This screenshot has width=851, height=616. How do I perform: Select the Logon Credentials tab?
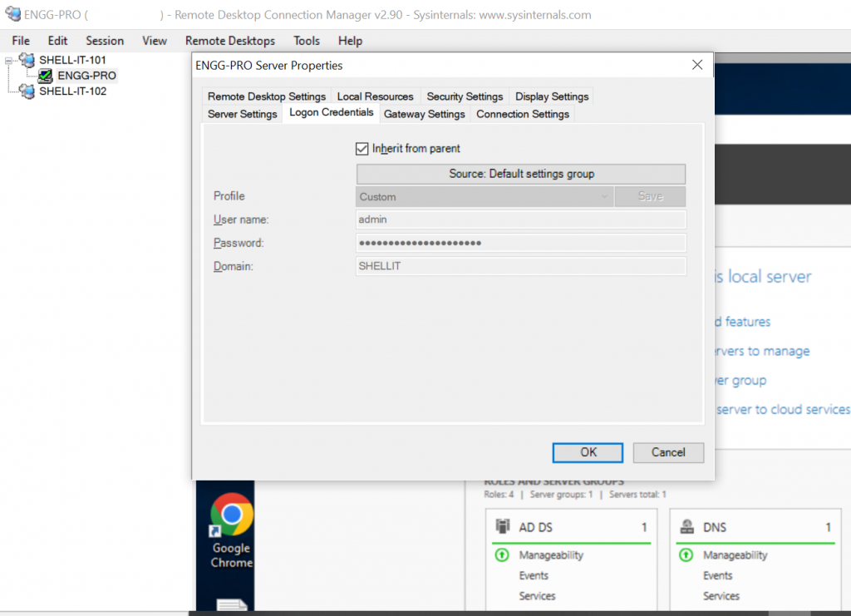tap(331, 112)
